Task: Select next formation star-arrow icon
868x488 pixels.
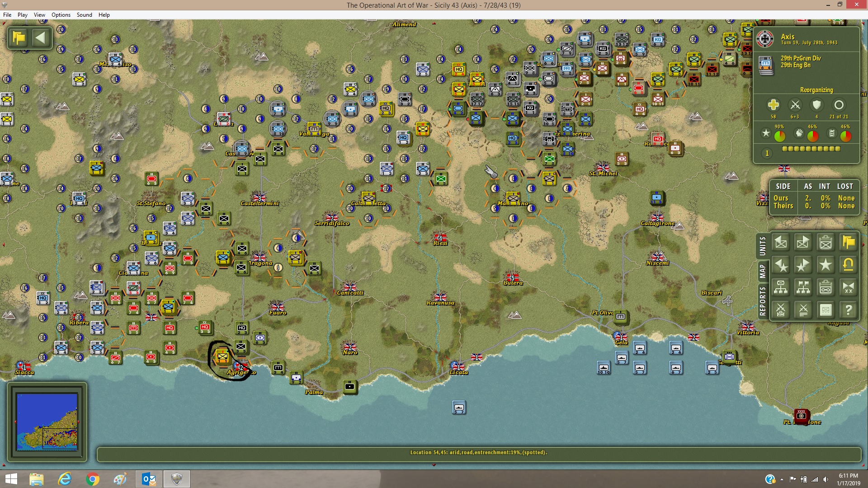Action: 803,265
